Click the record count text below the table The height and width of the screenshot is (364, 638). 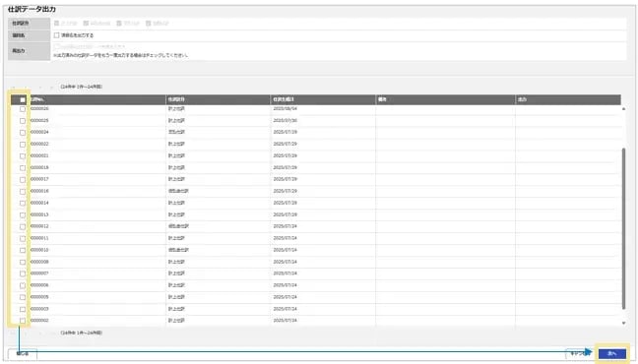[x=82, y=333]
